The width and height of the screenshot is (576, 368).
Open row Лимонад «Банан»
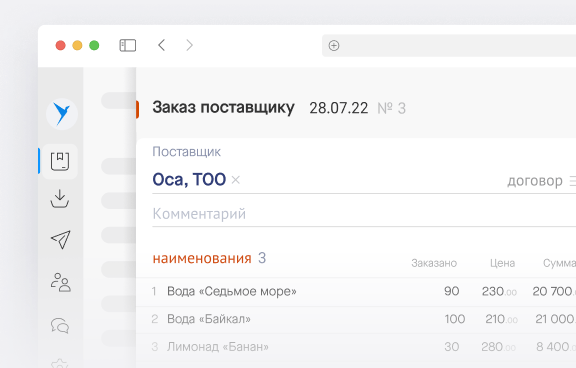pos(356,347)
